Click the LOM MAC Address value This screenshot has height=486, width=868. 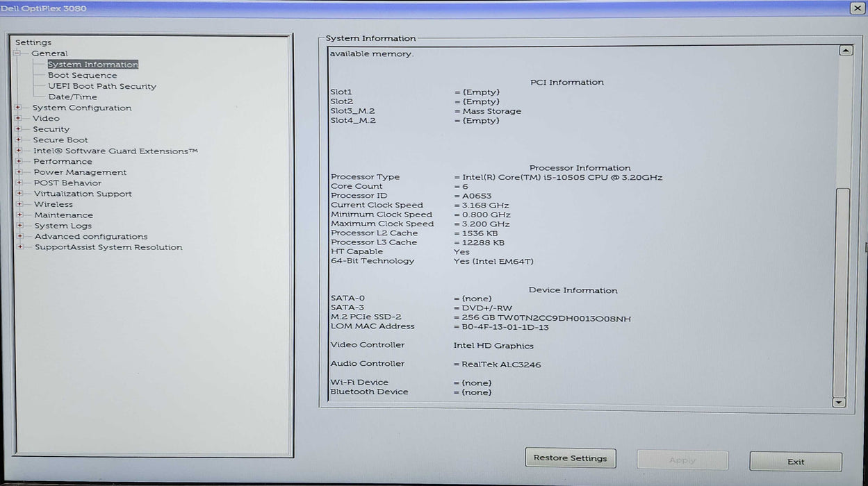pyautogui.click(x=505, y=327)
